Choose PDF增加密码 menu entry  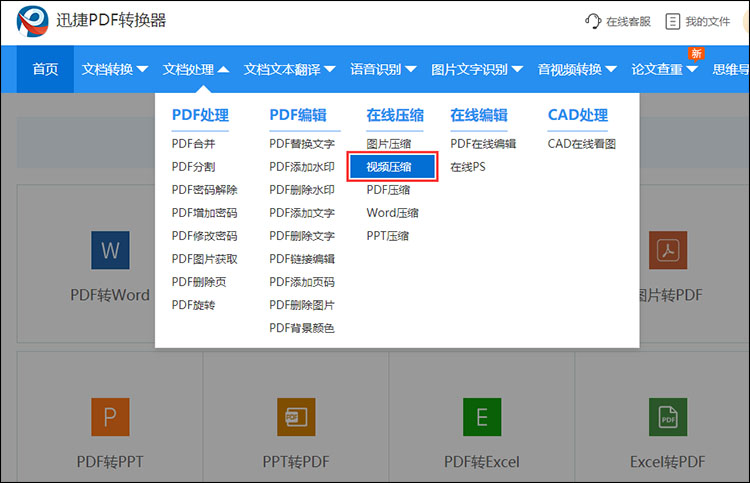pyautogui.click(x=205, y=213)
